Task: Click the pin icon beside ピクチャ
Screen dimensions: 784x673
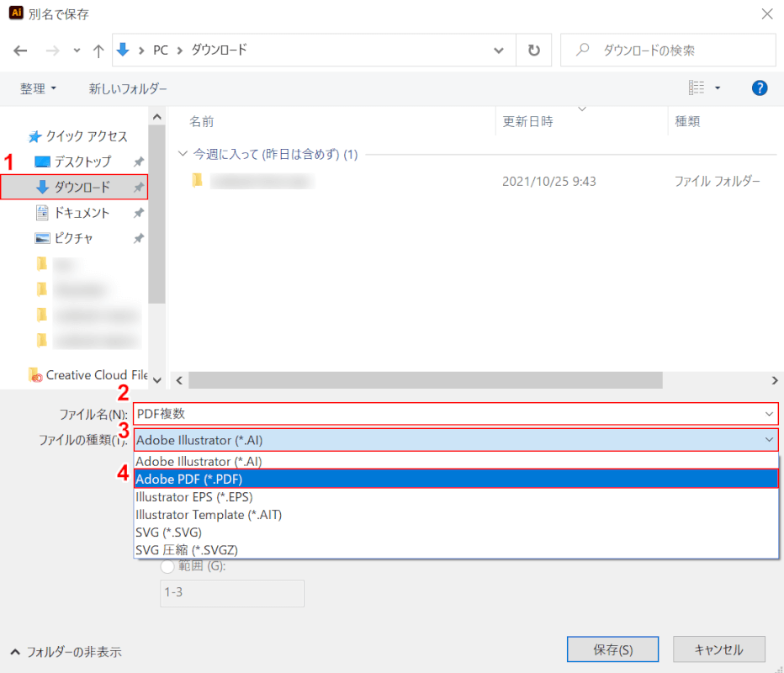Action: (x=139, y=238)
